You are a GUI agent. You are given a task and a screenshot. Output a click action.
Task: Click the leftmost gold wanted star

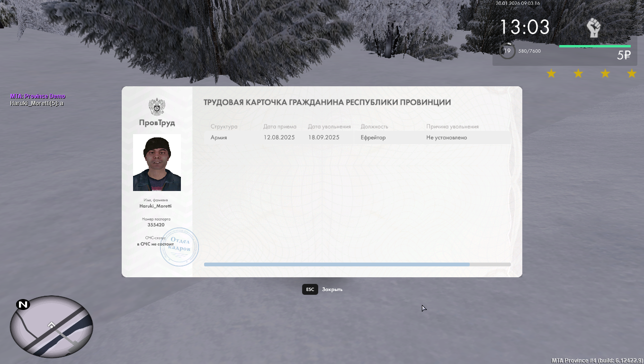(551, 73)
